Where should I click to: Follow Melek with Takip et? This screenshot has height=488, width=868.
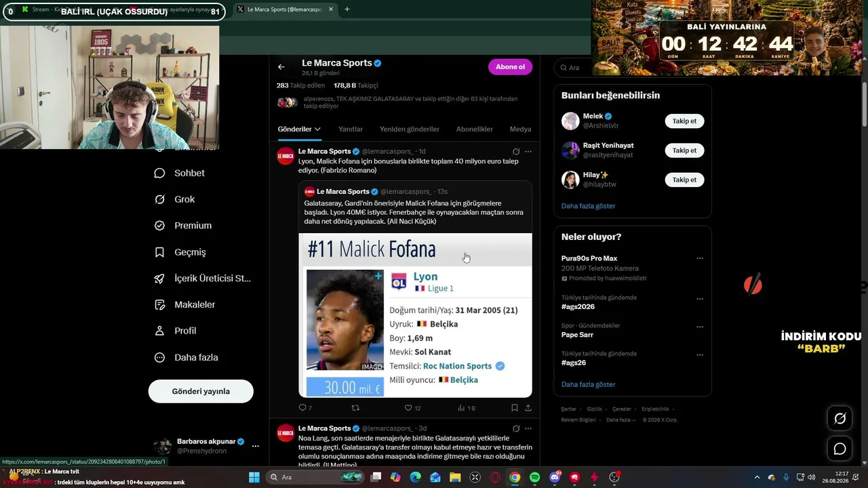click(684, 121)
